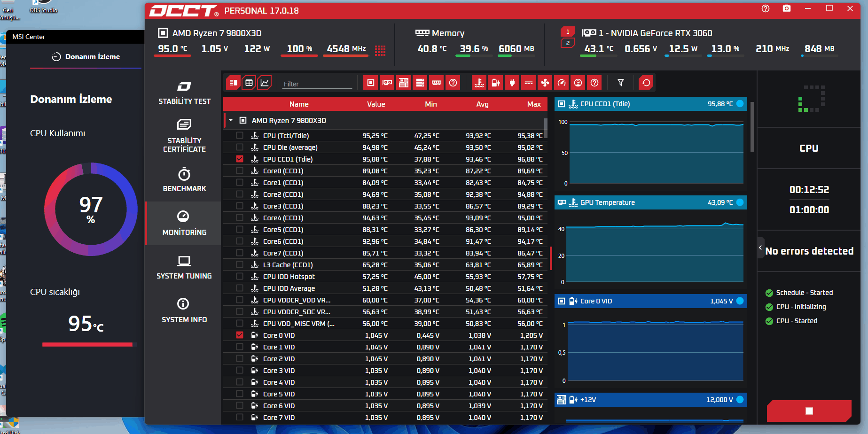Viewport: 868px width, 434px height.
Task: Switch to table layout view icon
Action: coord(249,83)
